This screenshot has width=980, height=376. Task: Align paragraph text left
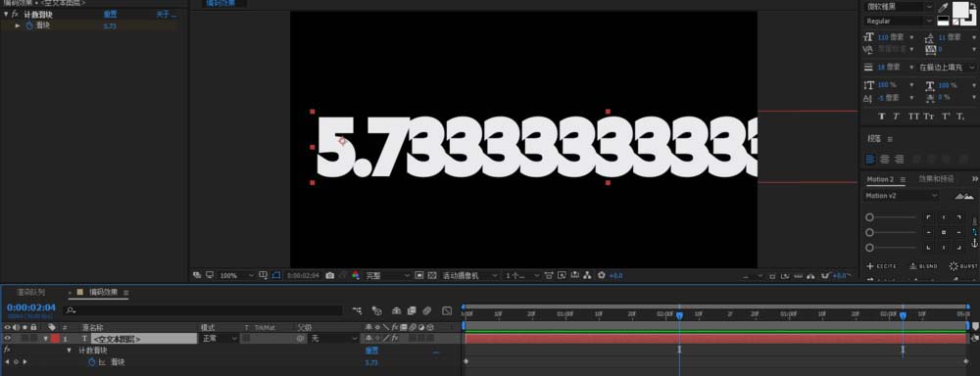869,160
